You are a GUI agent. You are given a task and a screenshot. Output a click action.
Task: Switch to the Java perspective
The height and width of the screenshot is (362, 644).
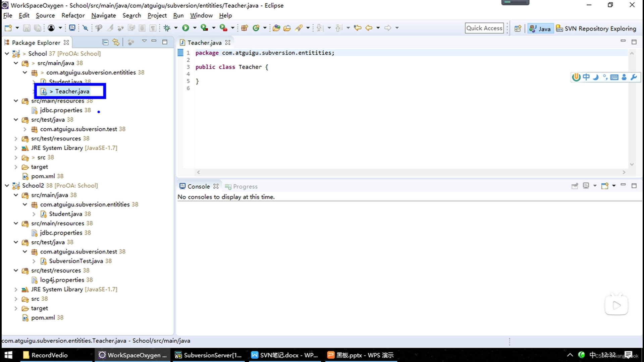click(540, 28)
